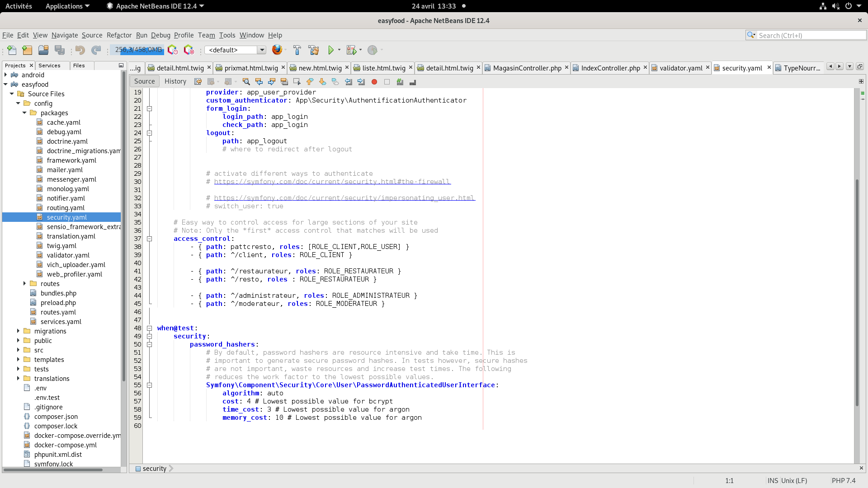Build project with the hammer icon
The width and height of the screenshot is (868, 488).
click(x=297, y=50)
